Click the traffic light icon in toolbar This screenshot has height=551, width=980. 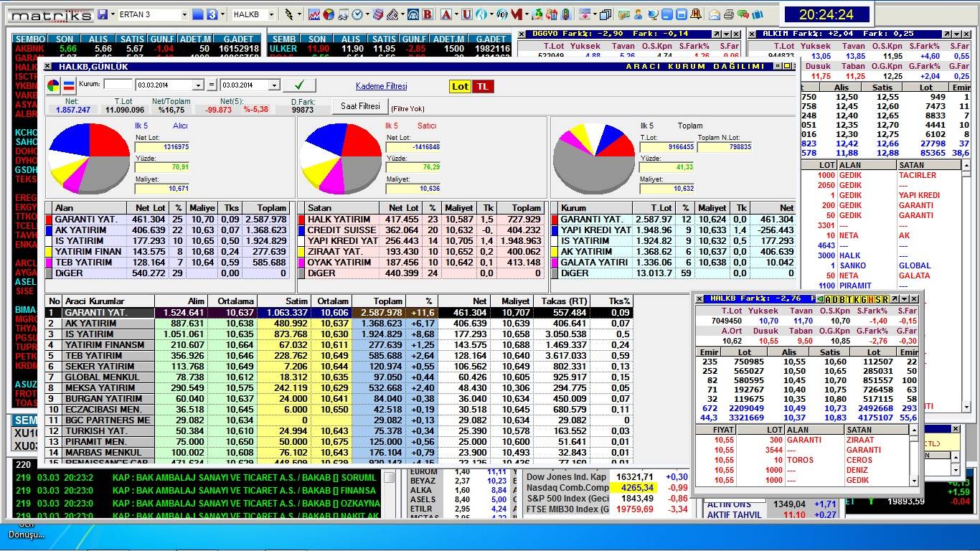[565, 14]
